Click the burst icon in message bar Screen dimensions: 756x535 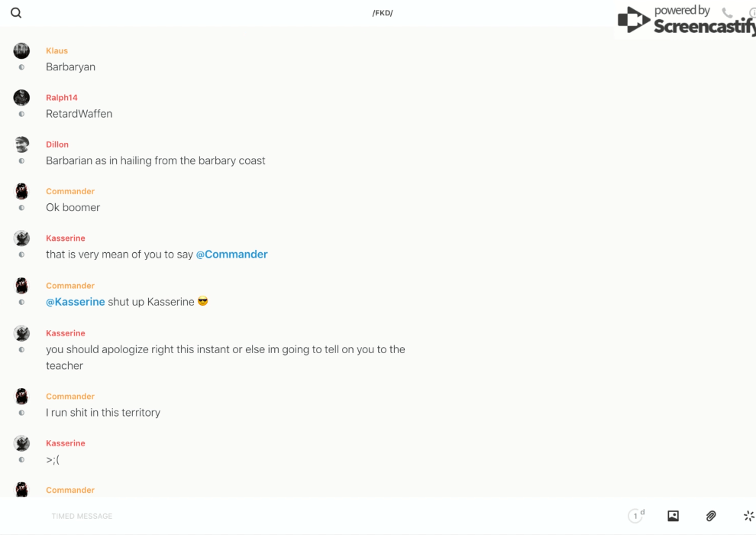(748, 516)
